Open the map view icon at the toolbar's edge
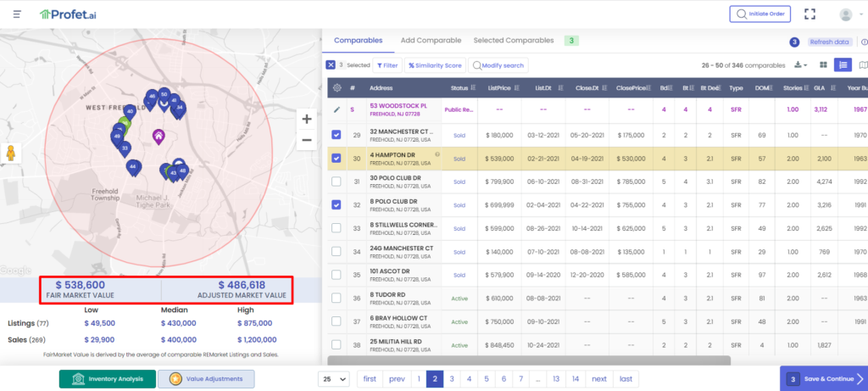868x391 pixels. tap(863, 64)
